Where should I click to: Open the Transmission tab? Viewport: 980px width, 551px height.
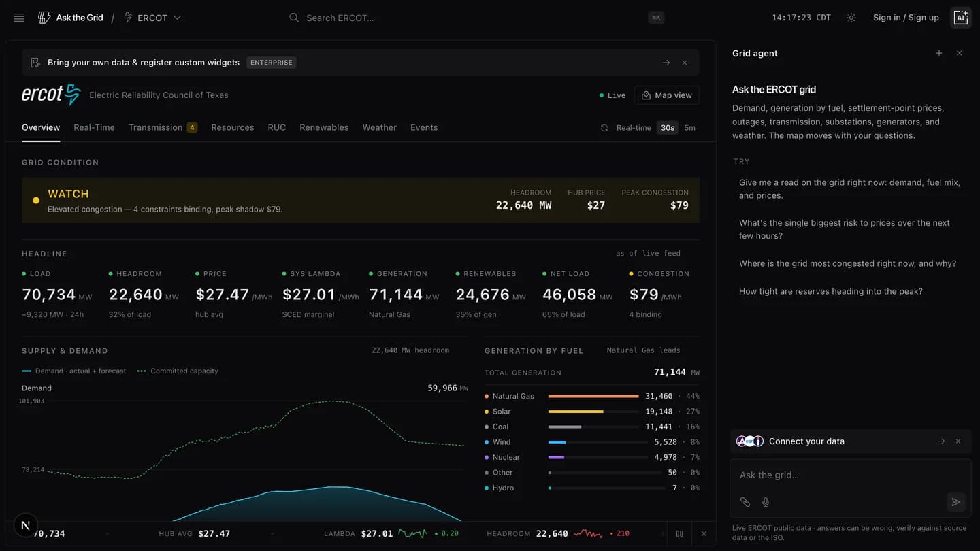[x=163, y=127]
